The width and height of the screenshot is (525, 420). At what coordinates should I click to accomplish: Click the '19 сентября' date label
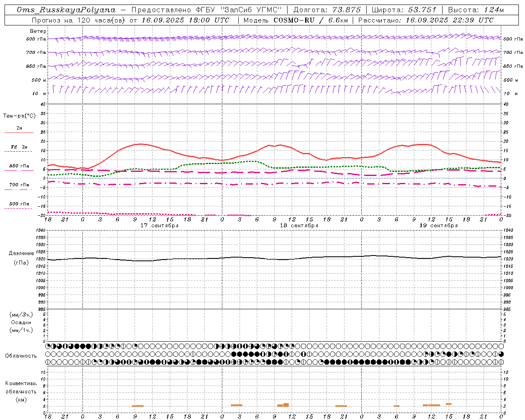pyautogui.click(x=438, y=226)
